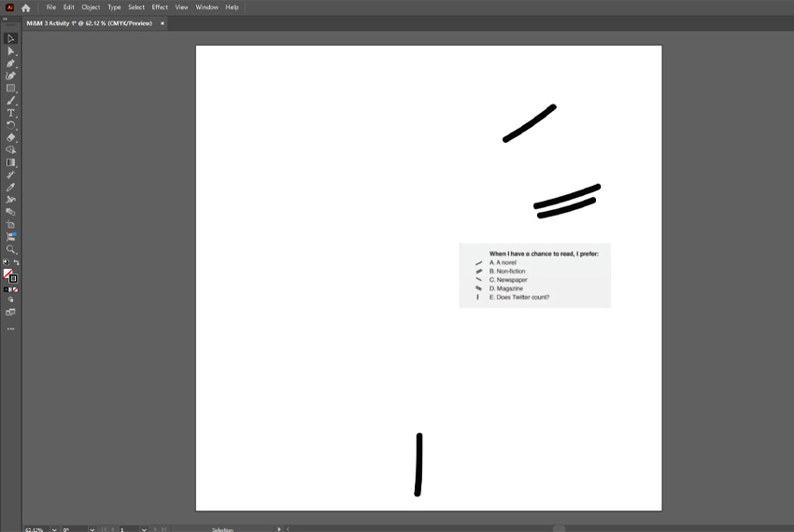This screenshot has height=532, width=794.
Task: Open the Object menu
Action: [x=91, y=7]
